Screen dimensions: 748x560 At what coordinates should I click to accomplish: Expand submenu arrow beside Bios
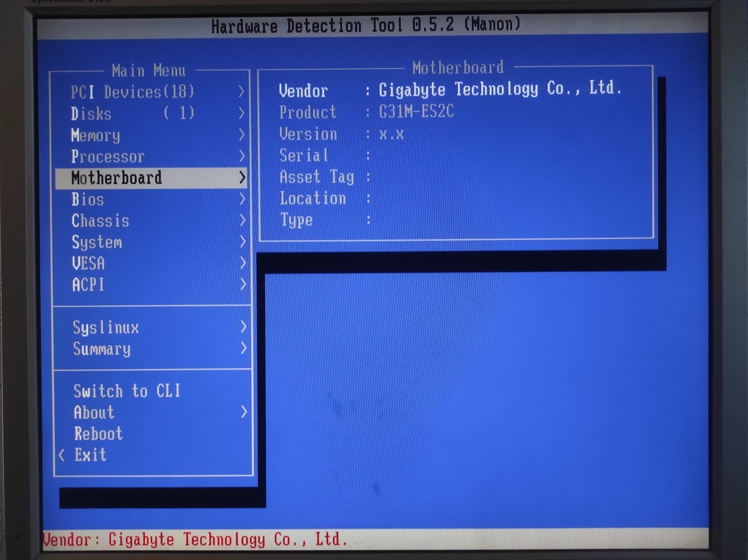click(242, 199)
